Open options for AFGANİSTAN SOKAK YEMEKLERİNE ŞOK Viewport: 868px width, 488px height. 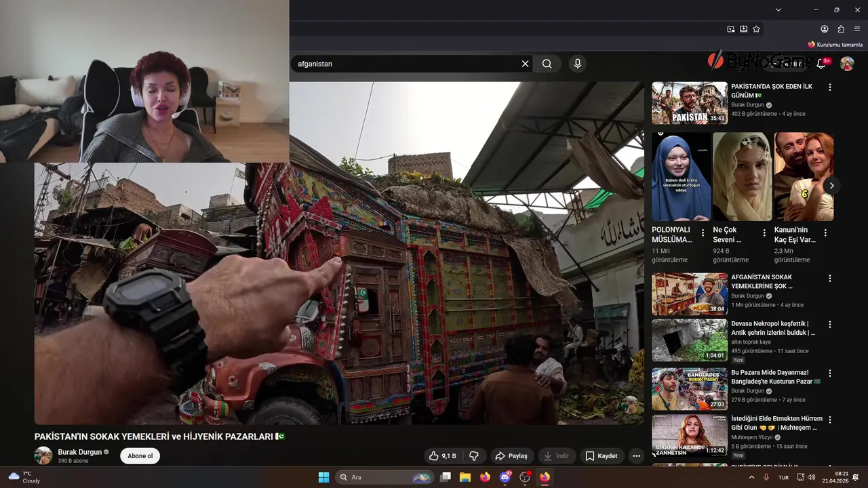pos(829,278)
